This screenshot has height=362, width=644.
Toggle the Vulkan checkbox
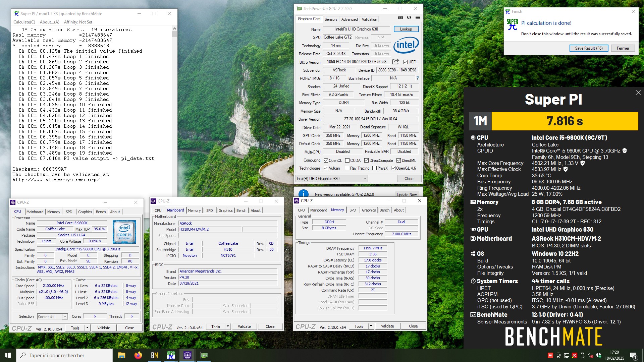326,168
